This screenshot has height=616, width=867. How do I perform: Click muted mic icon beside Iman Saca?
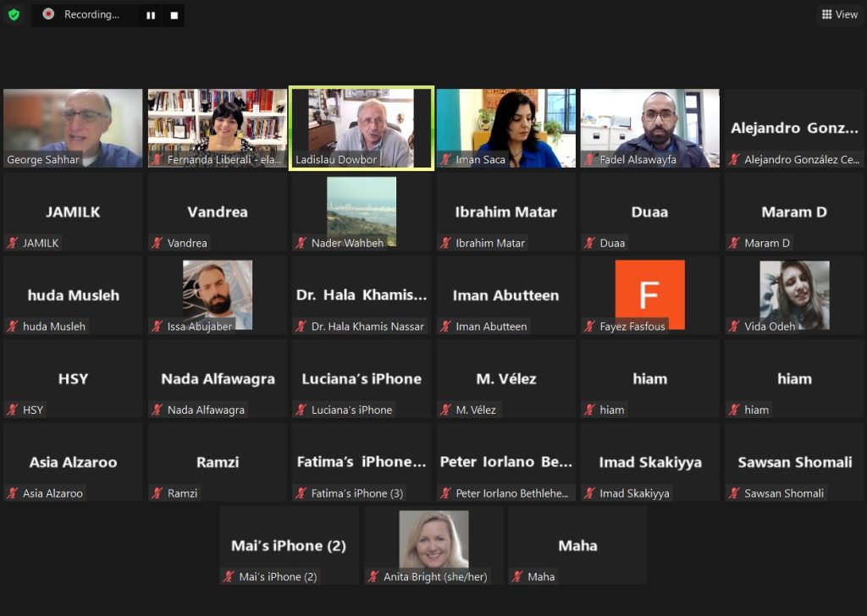pyautogui.click(x=446, y=160)
